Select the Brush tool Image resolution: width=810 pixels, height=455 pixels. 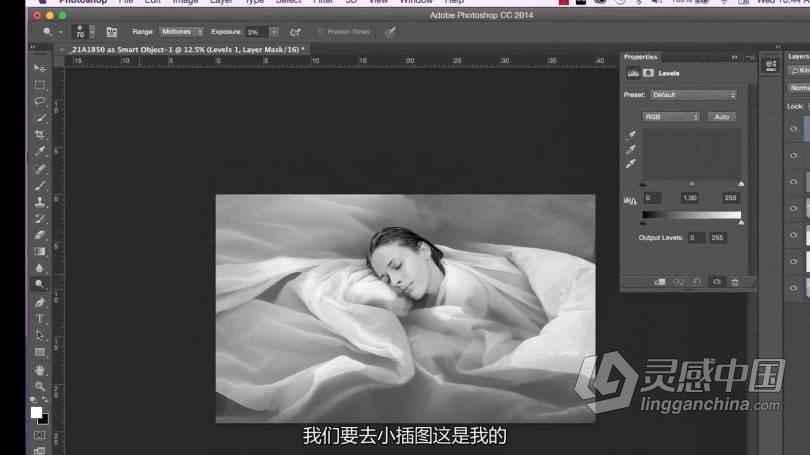[40, 185]
